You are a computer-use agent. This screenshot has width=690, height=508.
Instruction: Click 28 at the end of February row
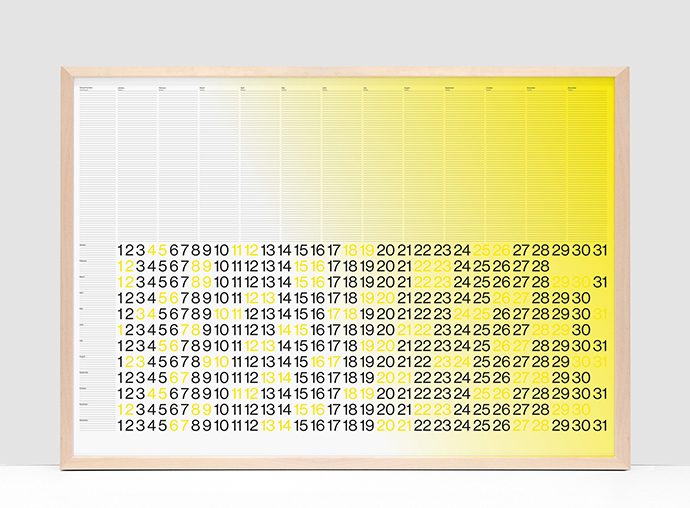[540, 266]
